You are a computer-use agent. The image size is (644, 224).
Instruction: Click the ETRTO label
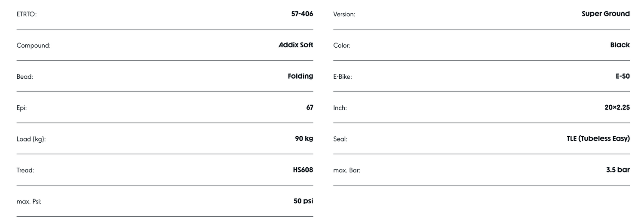pos(27,14)
